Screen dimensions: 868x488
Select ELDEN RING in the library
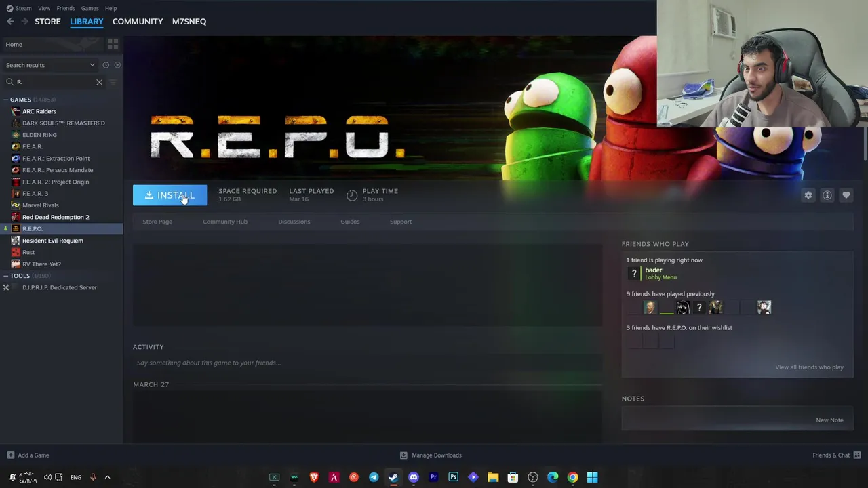tap(39, 135)
